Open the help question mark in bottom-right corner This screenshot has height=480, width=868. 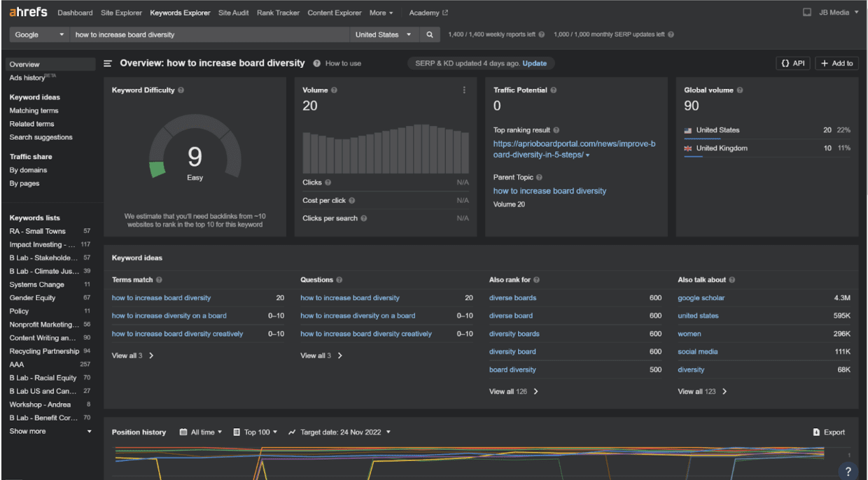pos(848,471)
